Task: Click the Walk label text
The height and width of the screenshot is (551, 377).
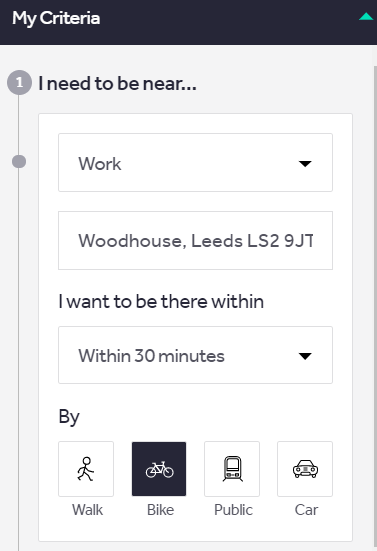Action: coord(87,510)
